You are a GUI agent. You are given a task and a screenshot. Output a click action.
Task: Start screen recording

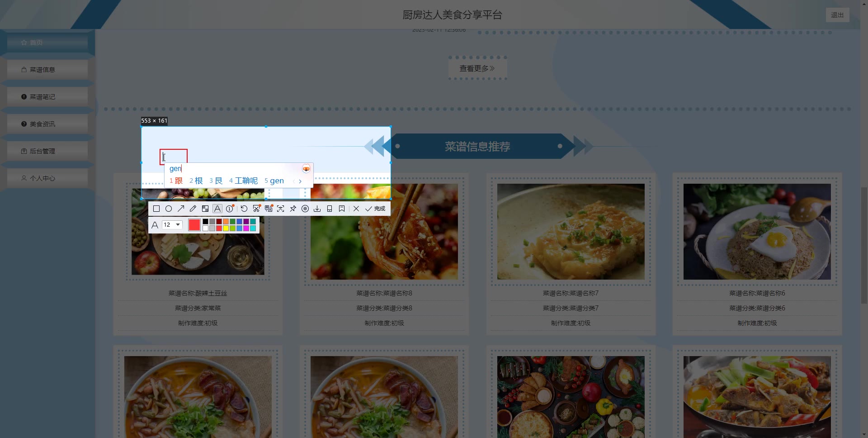point(305,209)
